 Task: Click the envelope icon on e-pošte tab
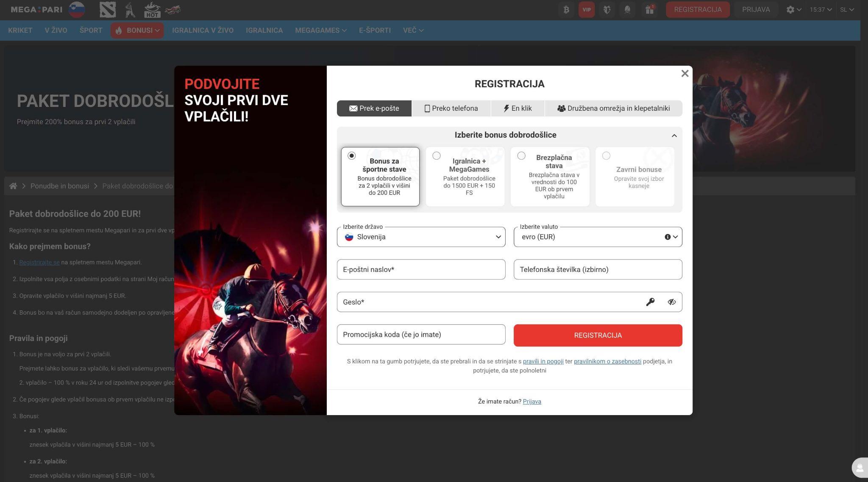[353, 108]
